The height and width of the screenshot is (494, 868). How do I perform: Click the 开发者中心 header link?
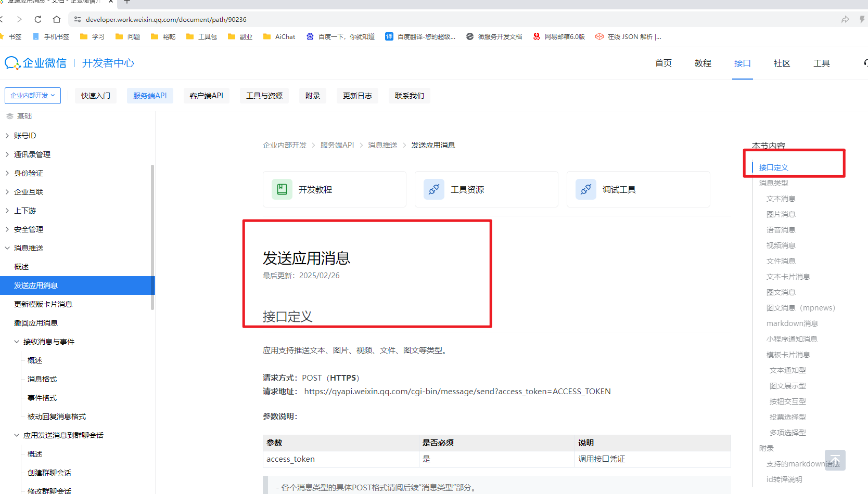(x=108, y=63)
